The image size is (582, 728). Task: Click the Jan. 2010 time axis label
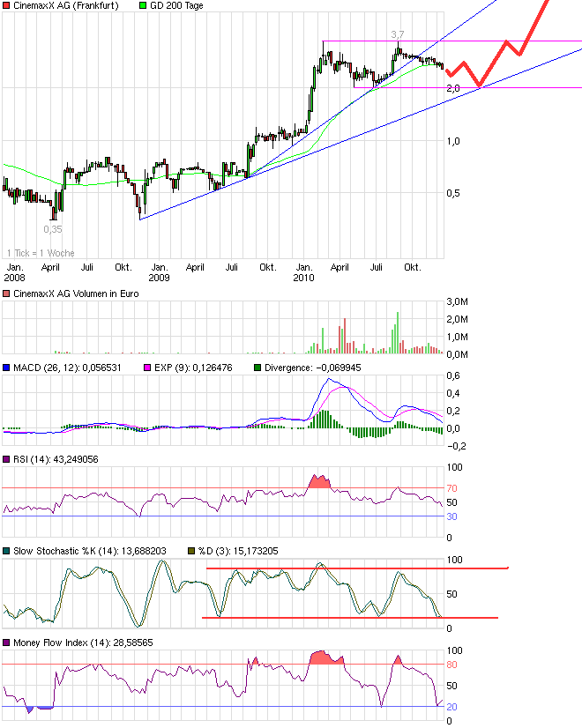coord(304,271)
